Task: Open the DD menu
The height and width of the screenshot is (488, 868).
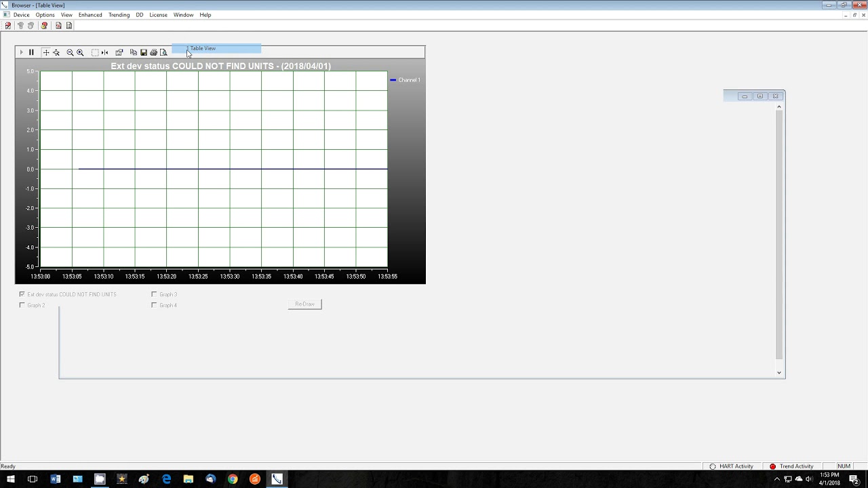Action: point(140,15)
